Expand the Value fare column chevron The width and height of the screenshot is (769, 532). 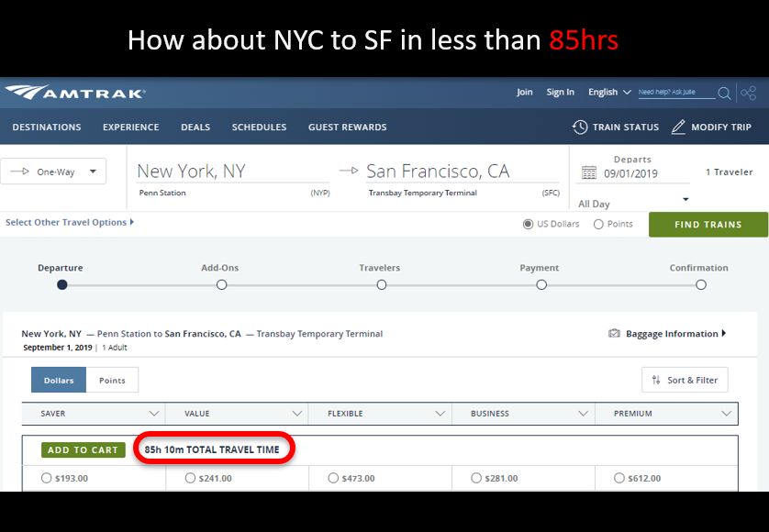coord(297,414)
